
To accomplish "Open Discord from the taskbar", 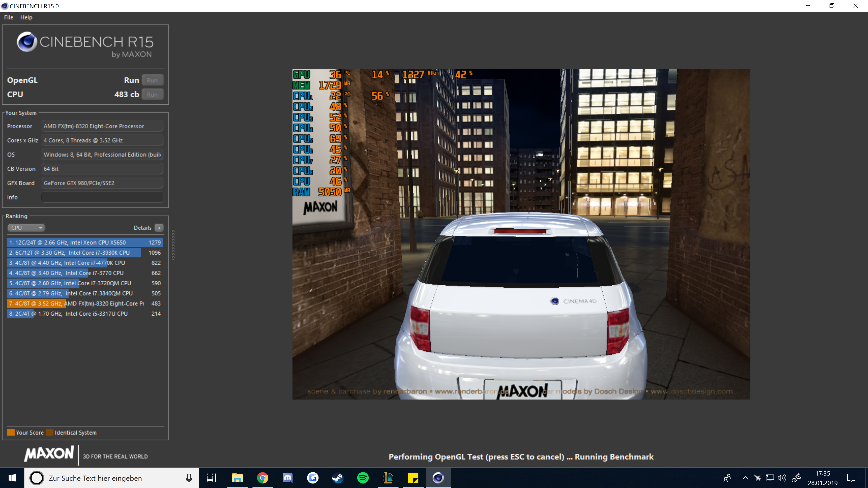I will tap(288, 478).
